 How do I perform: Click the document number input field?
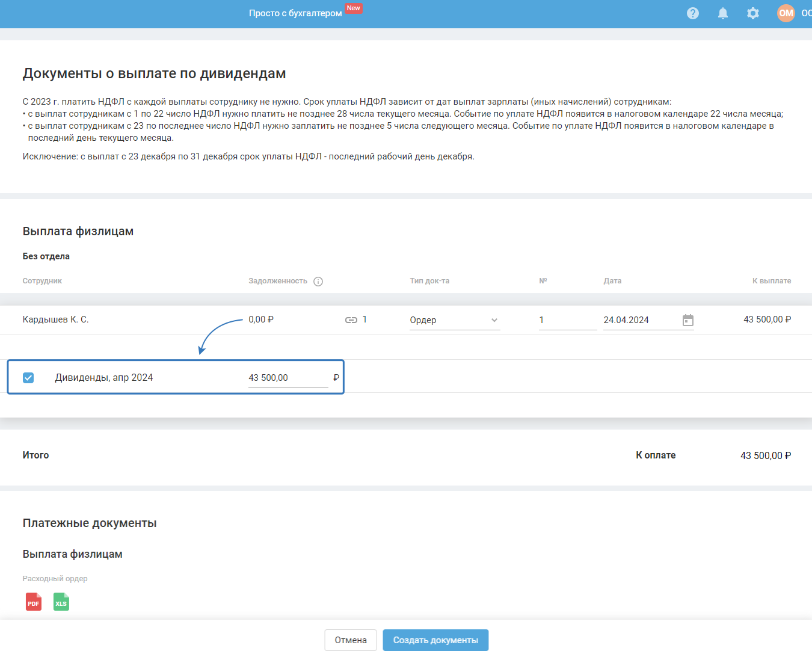[567, 320]
